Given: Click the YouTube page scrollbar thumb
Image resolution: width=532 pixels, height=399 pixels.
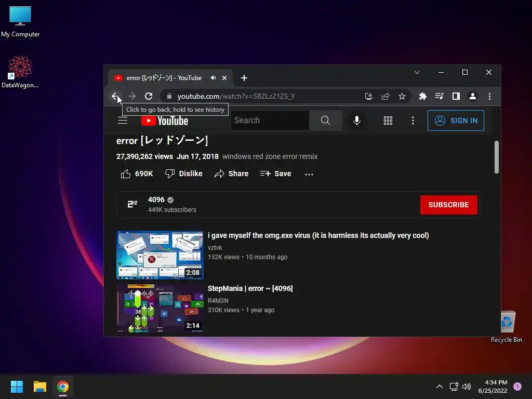Looking at the screenshot, I should pyautogui.click(x=496, y=157).
